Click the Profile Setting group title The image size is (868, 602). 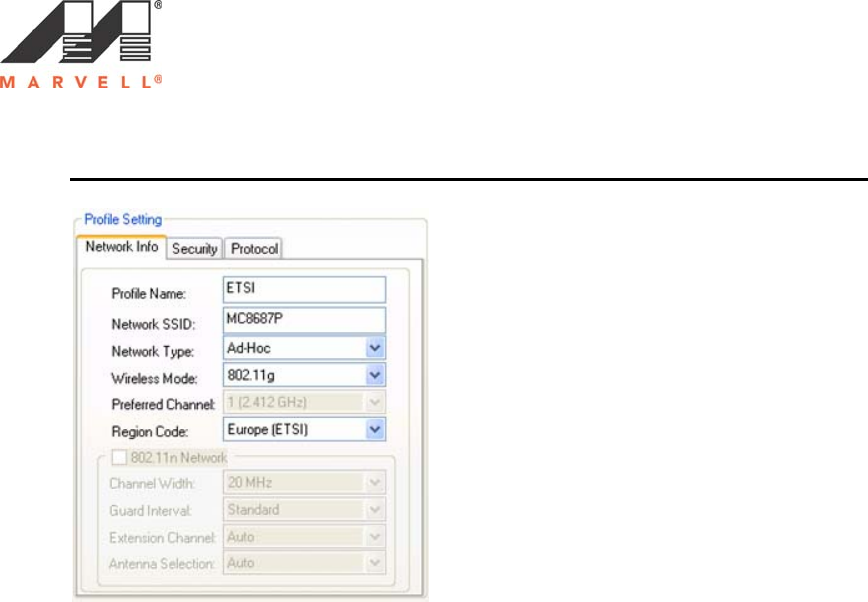123,219
